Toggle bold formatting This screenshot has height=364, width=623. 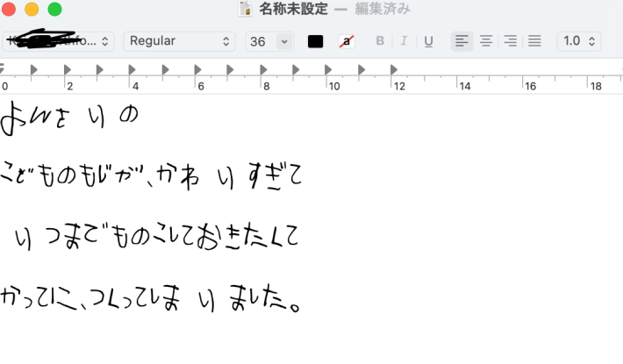tap(380, 41)
